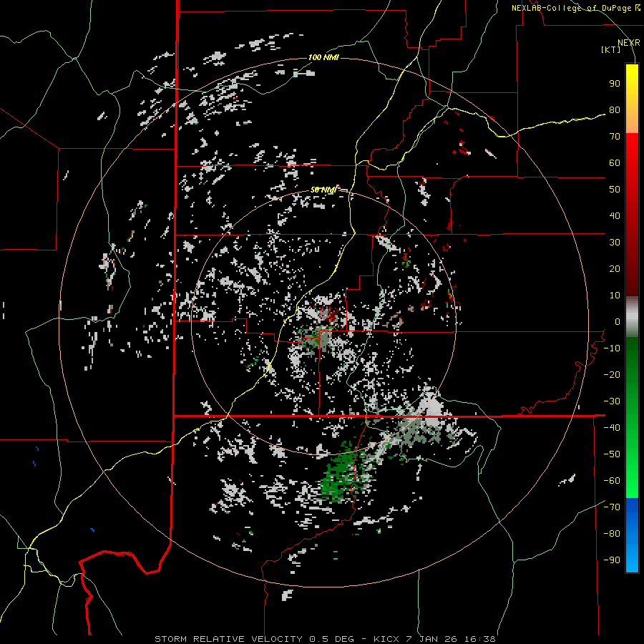644x644 pixels.
Task: Click the Storm Relative Velocity caption text
Action: pyautogui.click(x=325, y=639)
